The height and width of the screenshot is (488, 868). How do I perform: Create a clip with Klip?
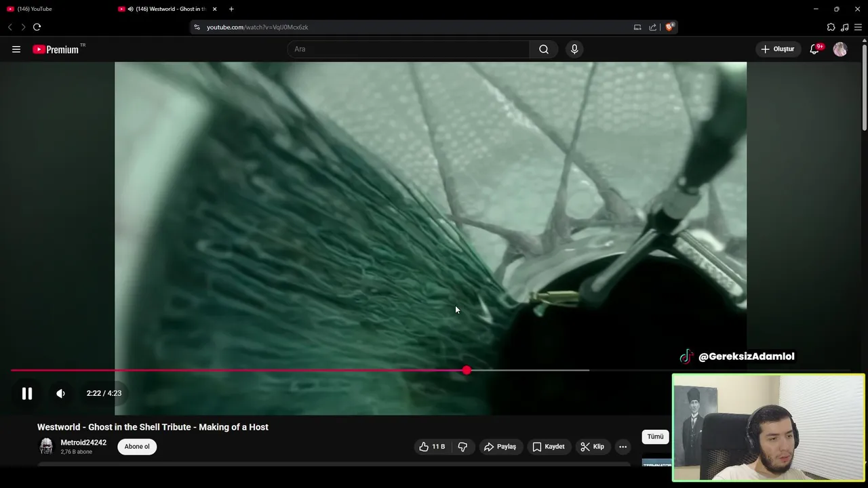(x=593, y=447)
